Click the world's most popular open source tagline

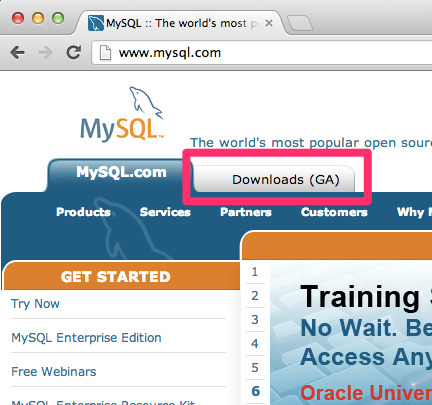tap(311, 143)
